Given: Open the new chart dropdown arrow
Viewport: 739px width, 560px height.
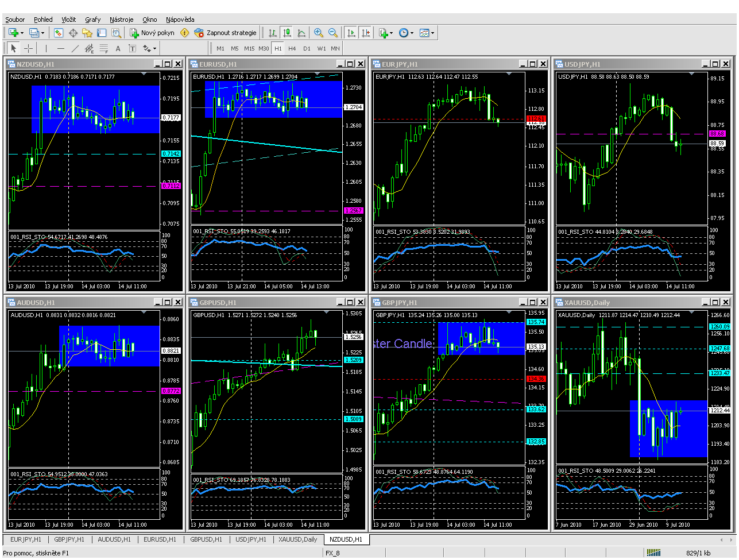Looking at the screenshot, I should click(x=22, y=33).
